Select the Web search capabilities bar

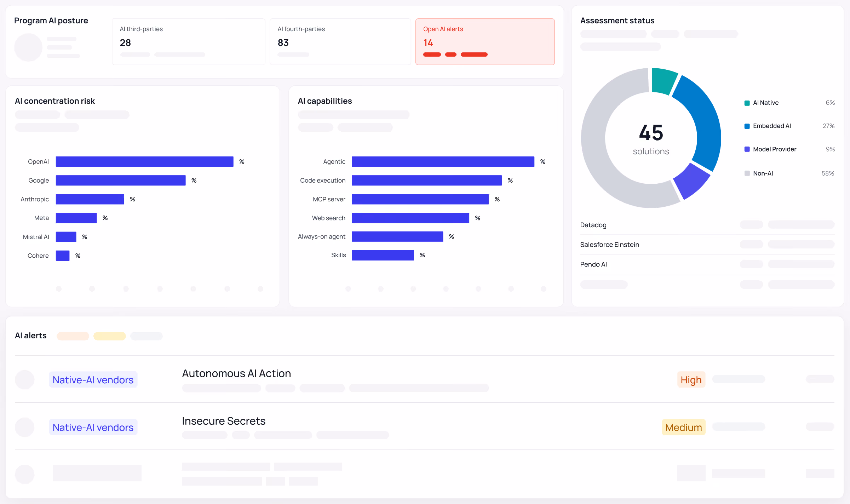(410, 218)
